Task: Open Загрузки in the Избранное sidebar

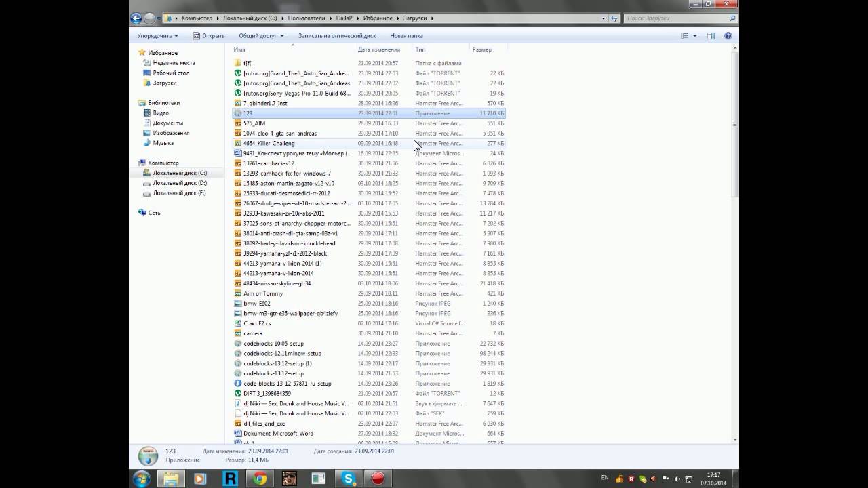Action: coord(164,83)
